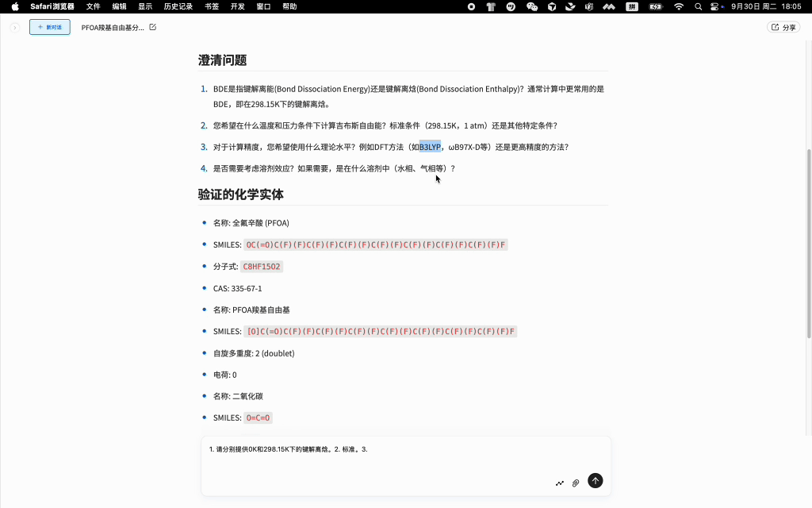Click the PFOA SMILES code string
Viewport: 812px width, 508px height.
pos(375,244)
